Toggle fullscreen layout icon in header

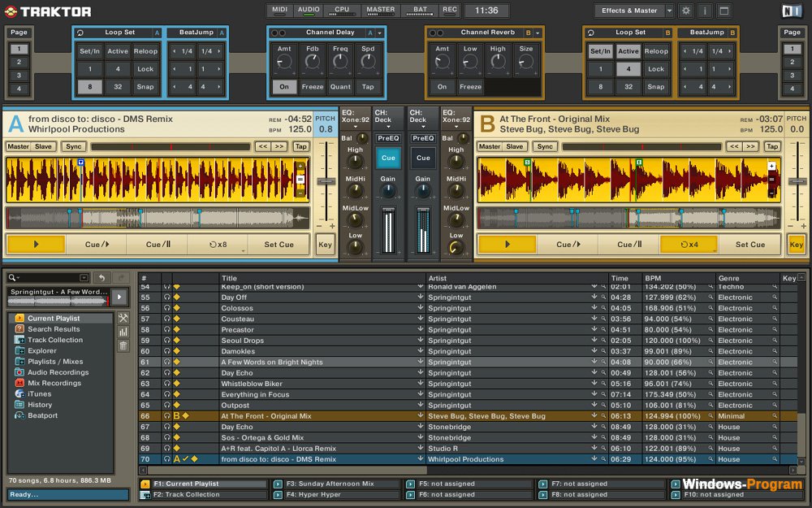point(724,11)
